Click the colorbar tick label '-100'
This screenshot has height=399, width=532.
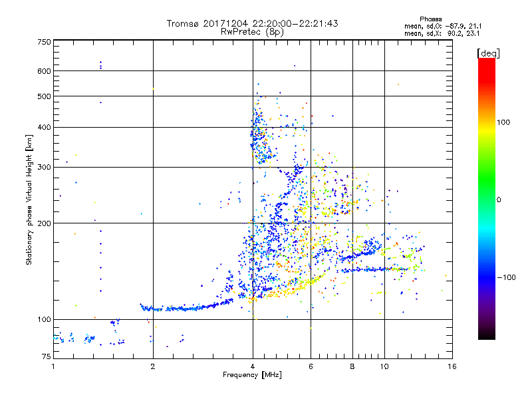point(506,277)
